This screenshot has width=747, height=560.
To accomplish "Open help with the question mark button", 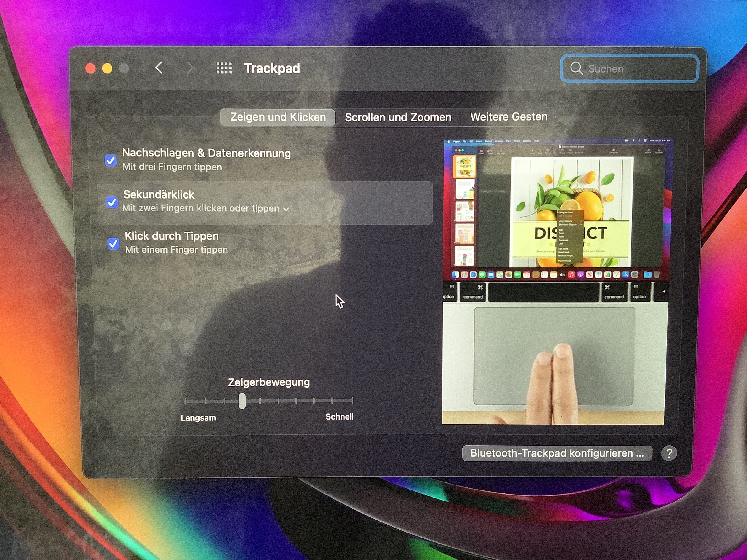I will 669,453.
